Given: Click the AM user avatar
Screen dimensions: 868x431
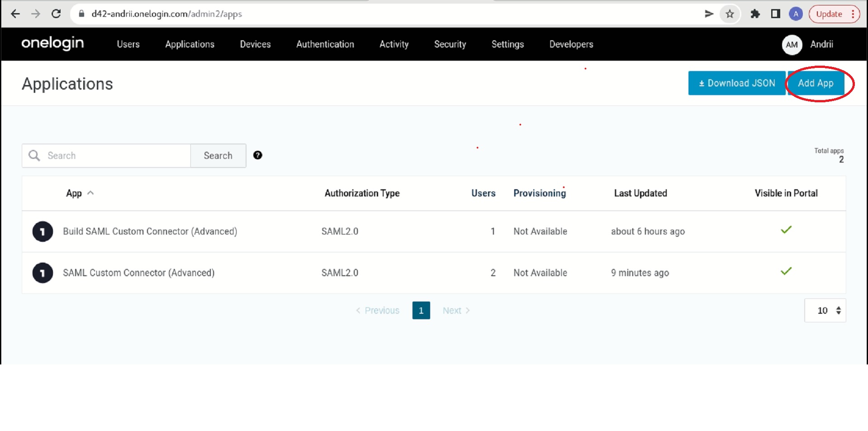Looking at the screenshot, I should coord(792,44).
